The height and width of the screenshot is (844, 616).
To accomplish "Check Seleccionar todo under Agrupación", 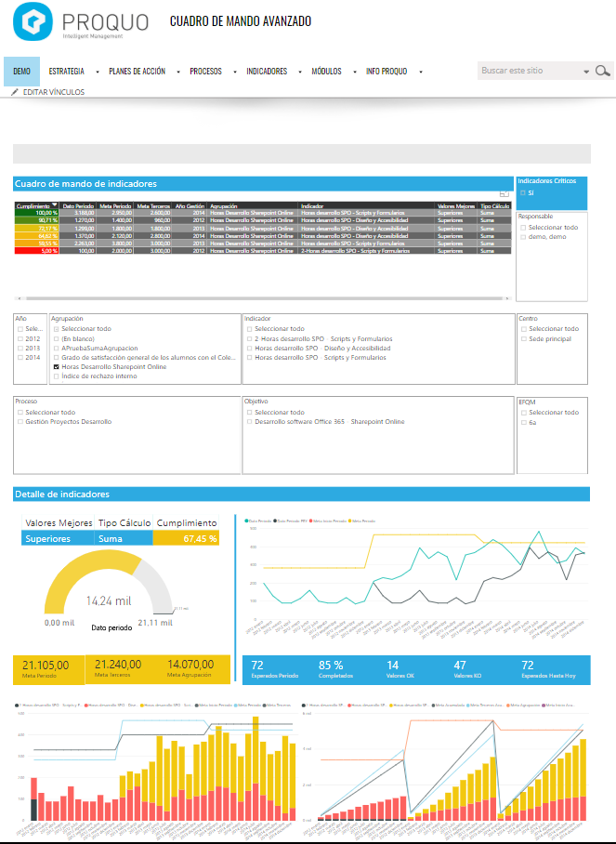I will 56,329.
